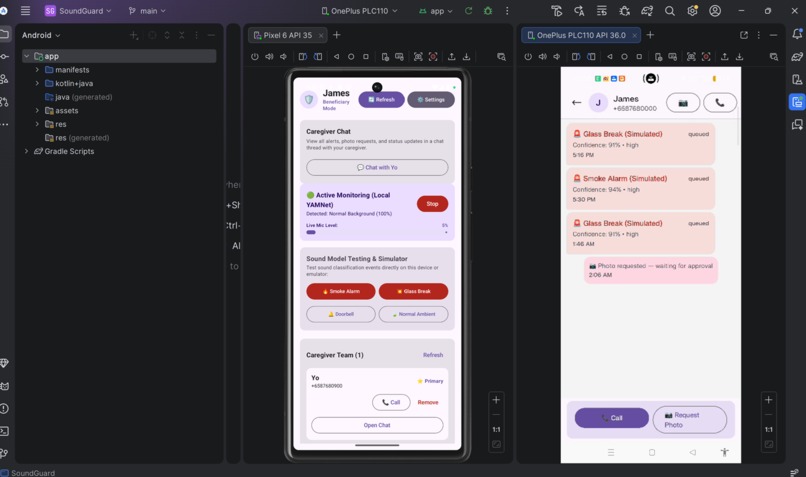Tap Request Photo button

click(690, 419)
